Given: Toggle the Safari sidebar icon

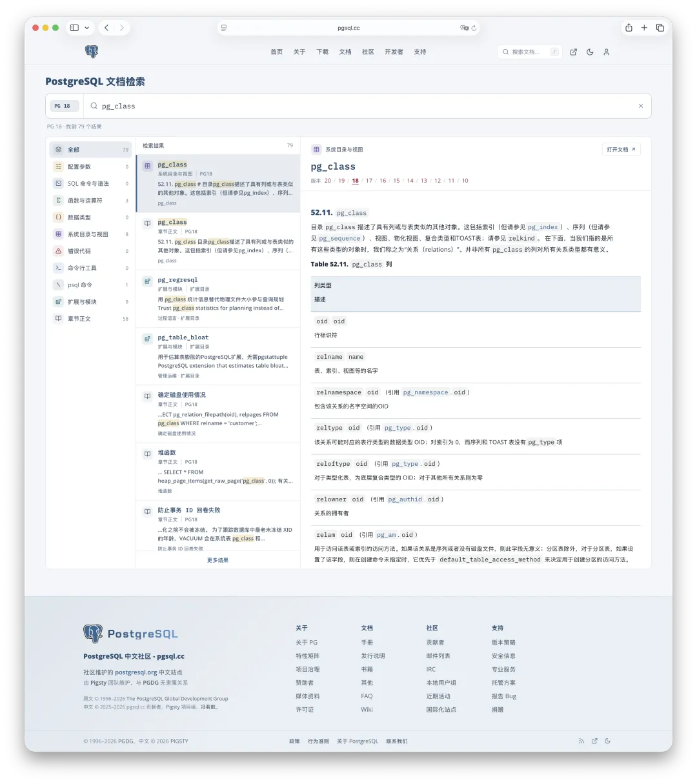Looking at the screenshot, I should (74, 28).
